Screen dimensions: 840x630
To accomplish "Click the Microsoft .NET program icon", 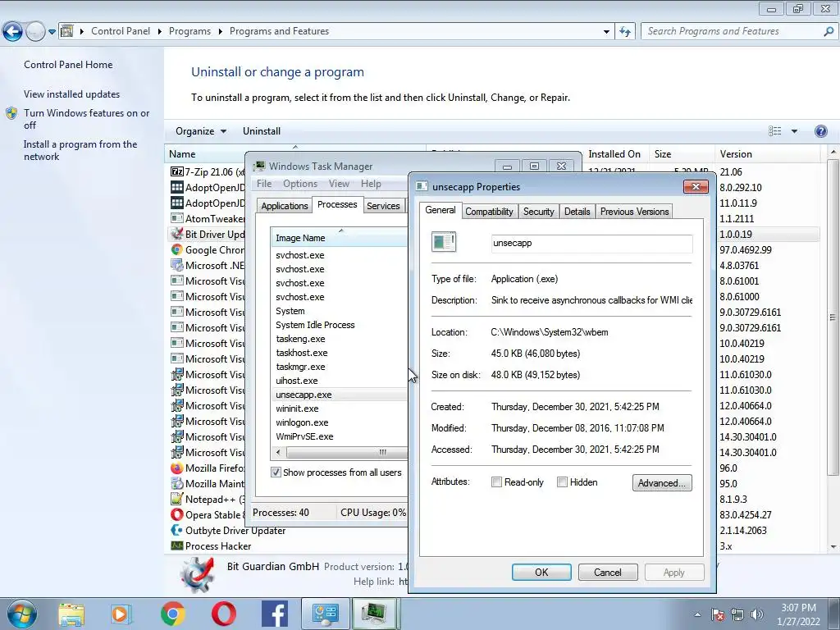I will point(177,265).
